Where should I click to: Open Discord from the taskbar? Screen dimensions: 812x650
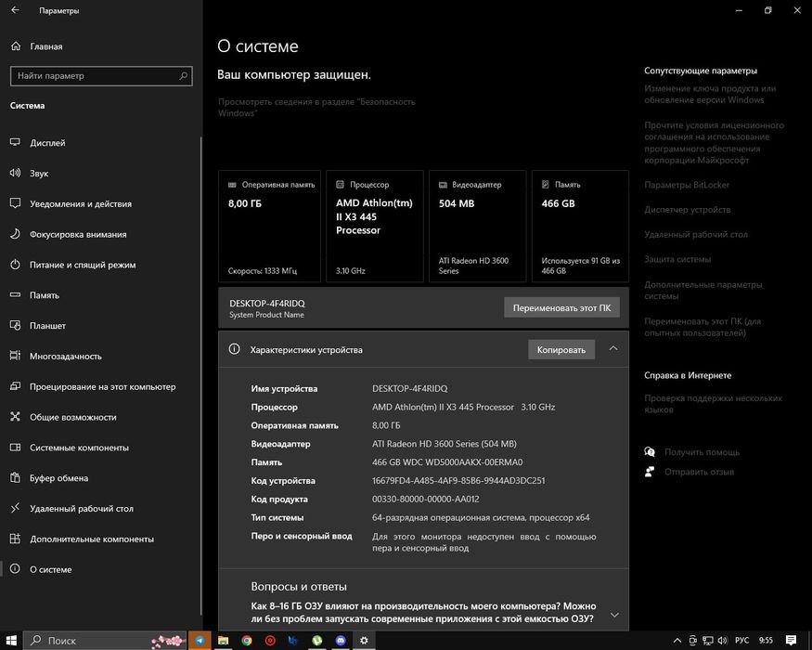point(341,641)
